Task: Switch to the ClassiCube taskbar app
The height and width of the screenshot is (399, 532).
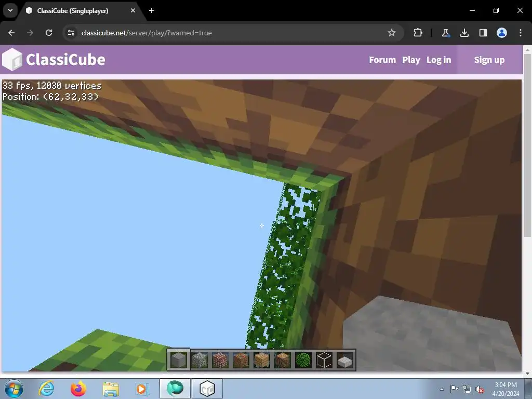Action: (x=207, y=389)
